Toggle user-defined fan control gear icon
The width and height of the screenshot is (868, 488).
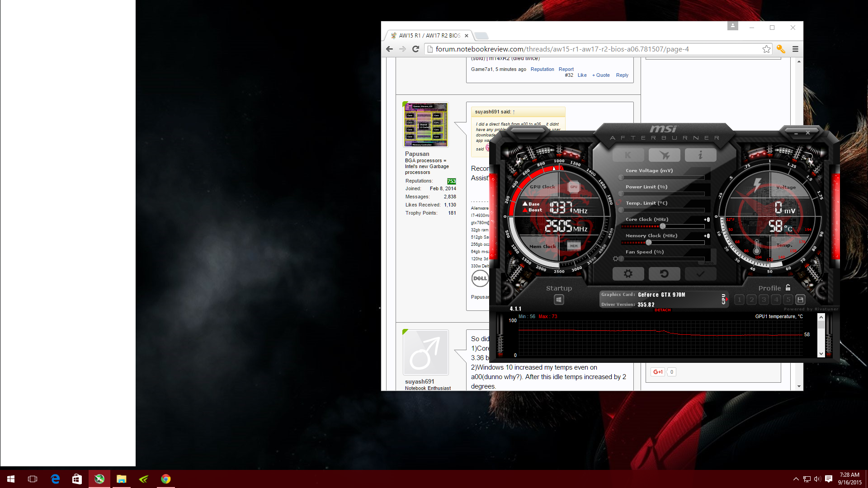615,259
